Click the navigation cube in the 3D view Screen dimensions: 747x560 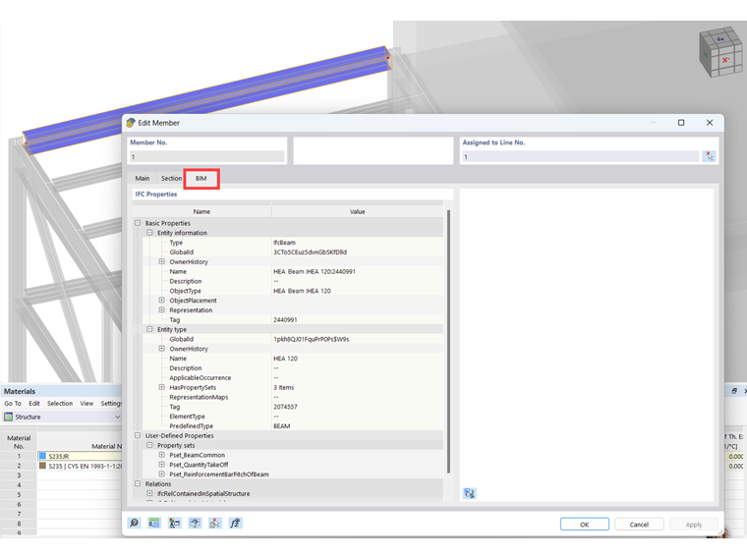pos(720,52)
